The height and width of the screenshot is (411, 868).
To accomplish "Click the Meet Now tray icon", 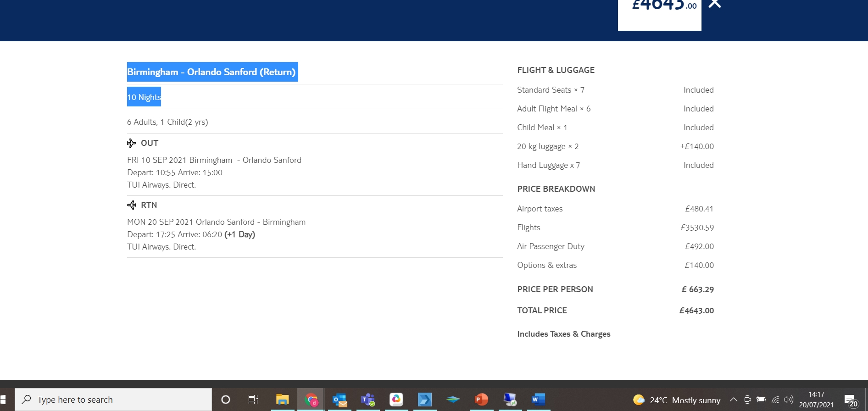I will 747,400.
